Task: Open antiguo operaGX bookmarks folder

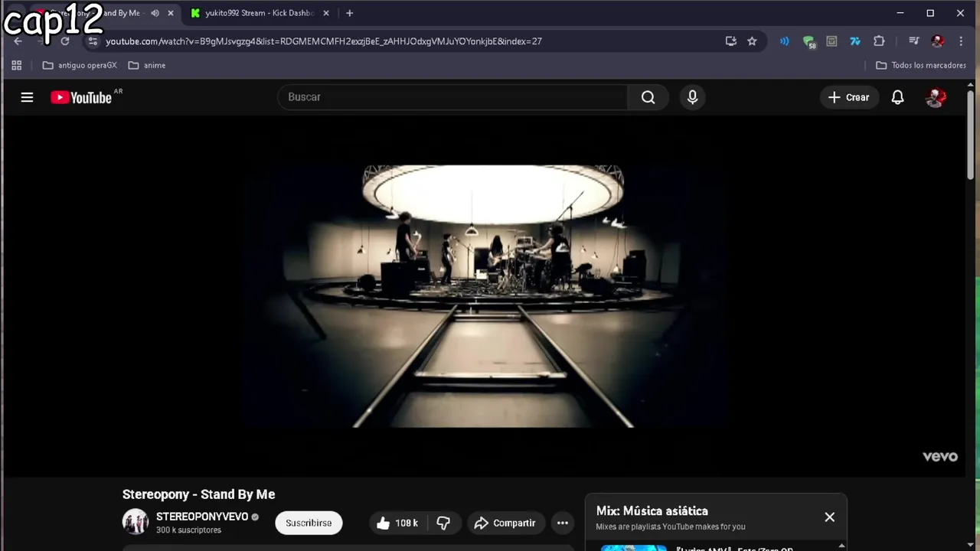Action: pos(80,66)
